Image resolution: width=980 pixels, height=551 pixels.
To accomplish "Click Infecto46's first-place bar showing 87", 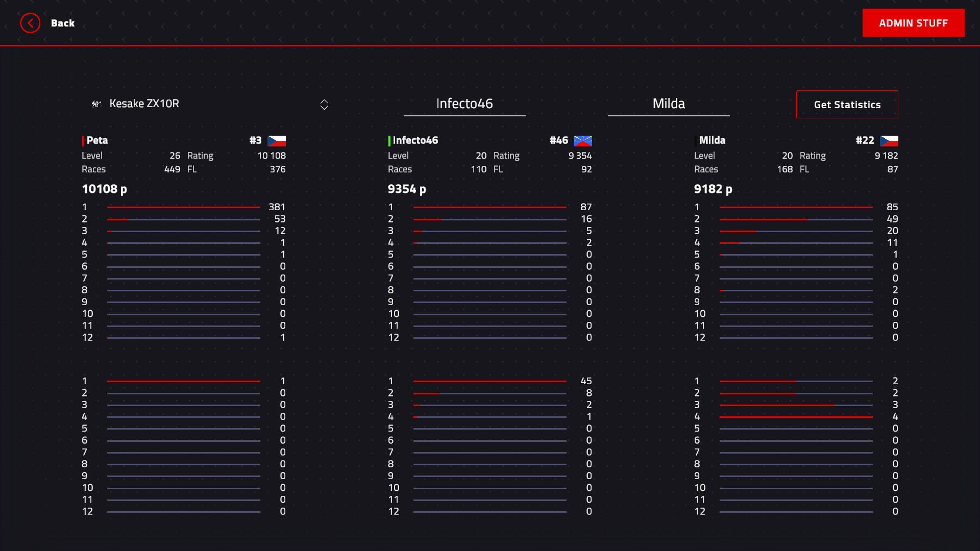I will point(490,207).
